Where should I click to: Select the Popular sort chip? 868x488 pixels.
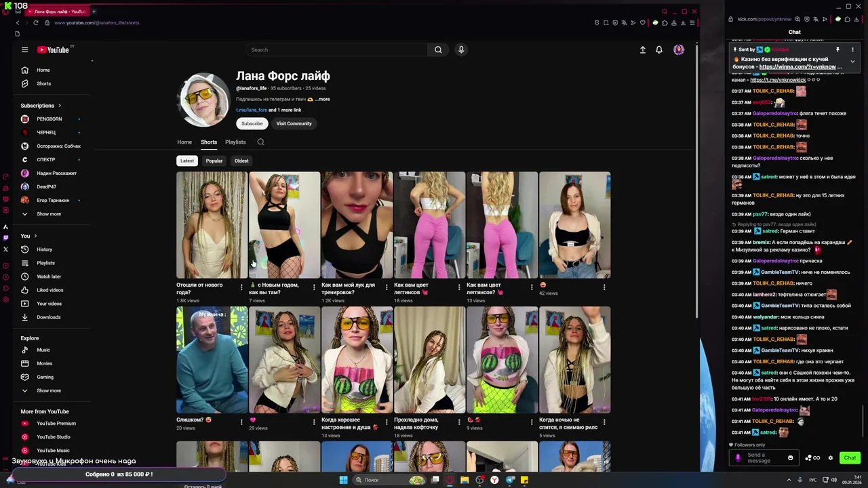pos(214,161)
